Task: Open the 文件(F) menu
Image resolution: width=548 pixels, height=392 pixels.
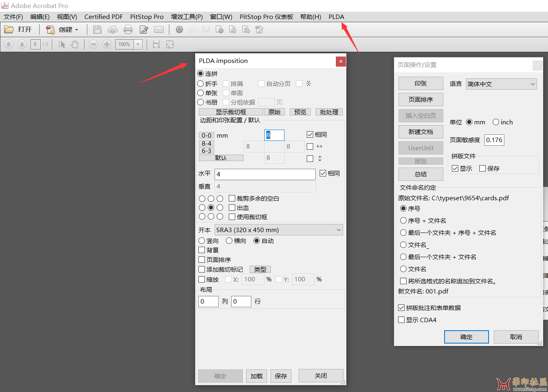Action: (x=13, y=17)
